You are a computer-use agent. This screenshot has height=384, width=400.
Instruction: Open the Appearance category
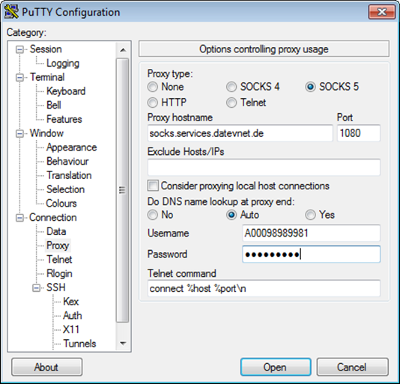pos(72,147)
